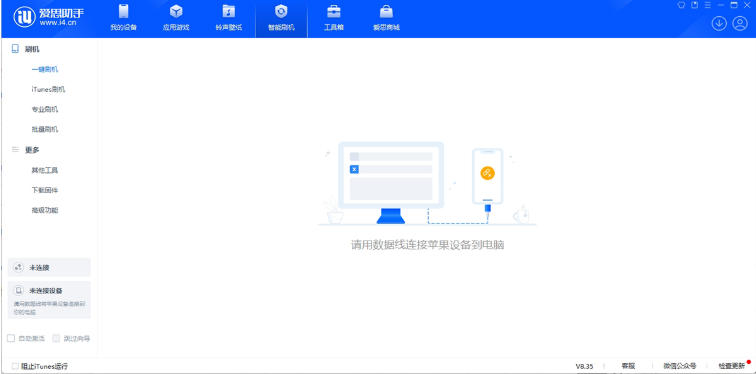Enable the 自动激活 checkbox

click(x=11, y=338)
